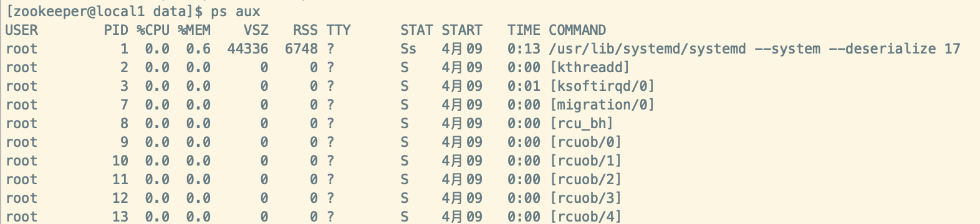Click the STAT column header

pyautogui.click(x=416, y=30)
